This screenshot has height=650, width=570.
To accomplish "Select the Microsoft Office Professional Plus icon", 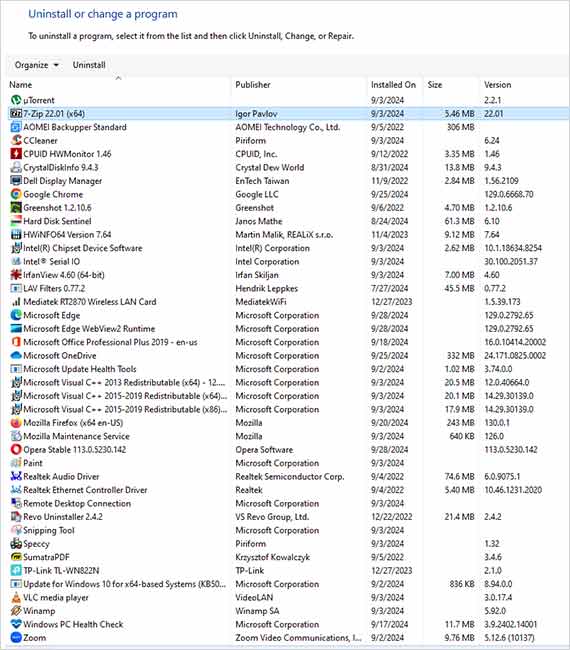I will click(16, 342).
